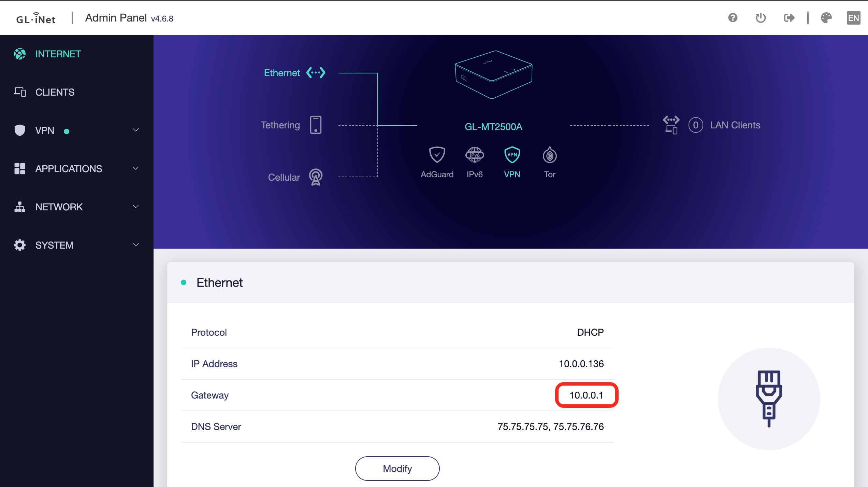Select the AdGuard shield icon

point(437,155)
